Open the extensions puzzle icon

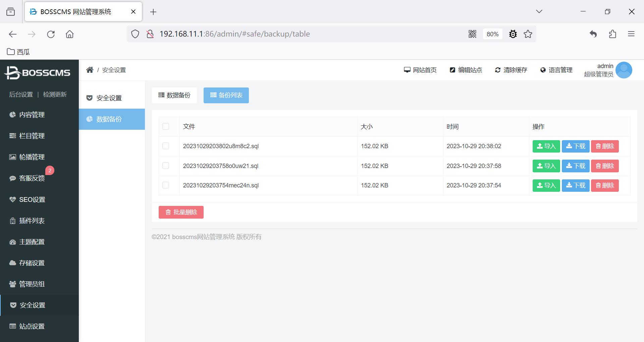click(612, 34)
